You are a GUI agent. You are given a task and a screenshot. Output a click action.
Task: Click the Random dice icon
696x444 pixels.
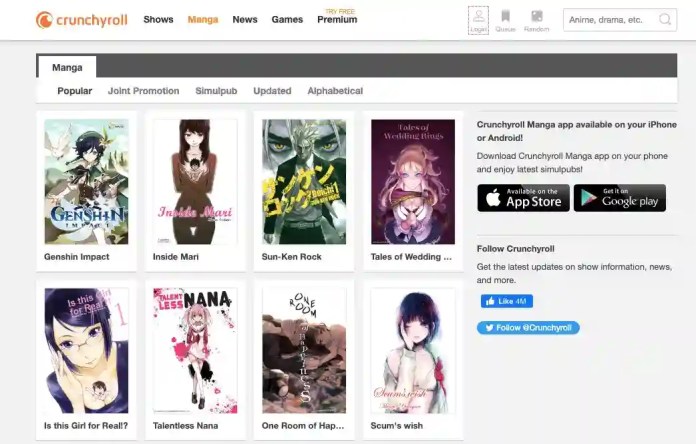(x=536, y=21)
